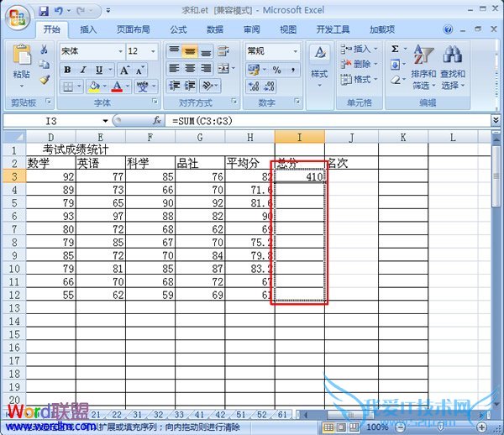This screenshot has width=504, height=435.
Task: Open the number format dropdown
Action: pyautogui.click(x=295, y=51)
